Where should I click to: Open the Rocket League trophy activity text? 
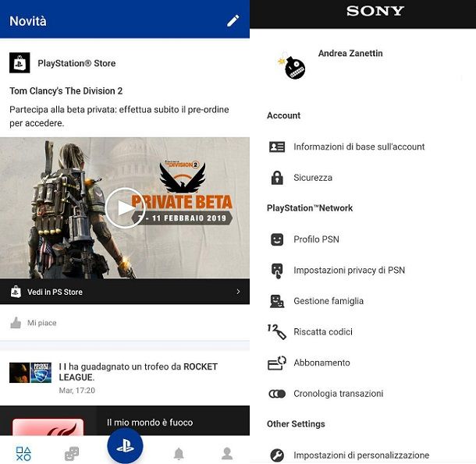(138, 372)
